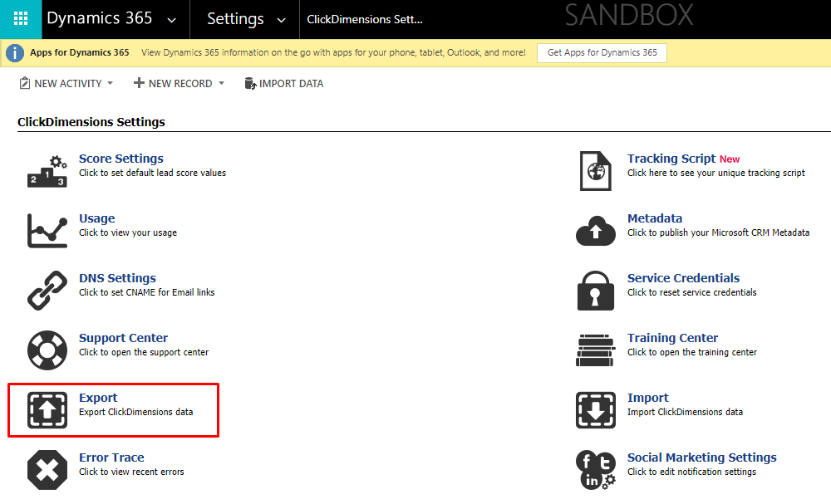
Task: Open the Tracking Script link
Action: (671, 159)
